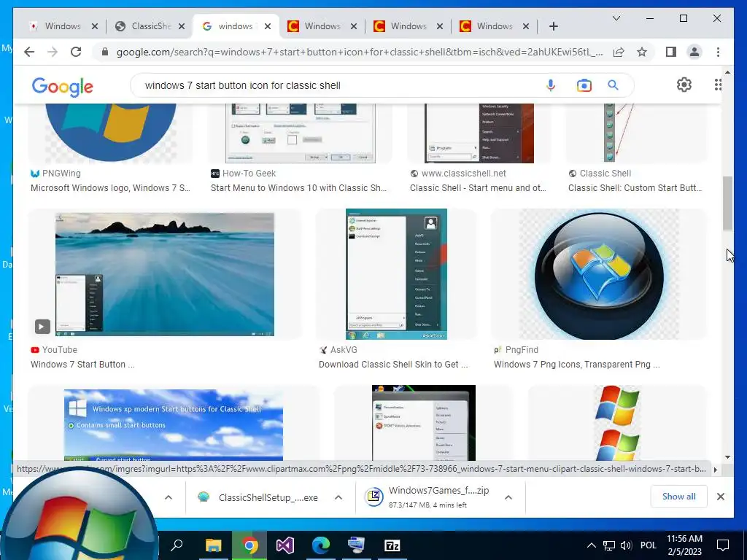Open the network tray icon
The height and width of the screenshot is (560, 747).
pos(609,545)
